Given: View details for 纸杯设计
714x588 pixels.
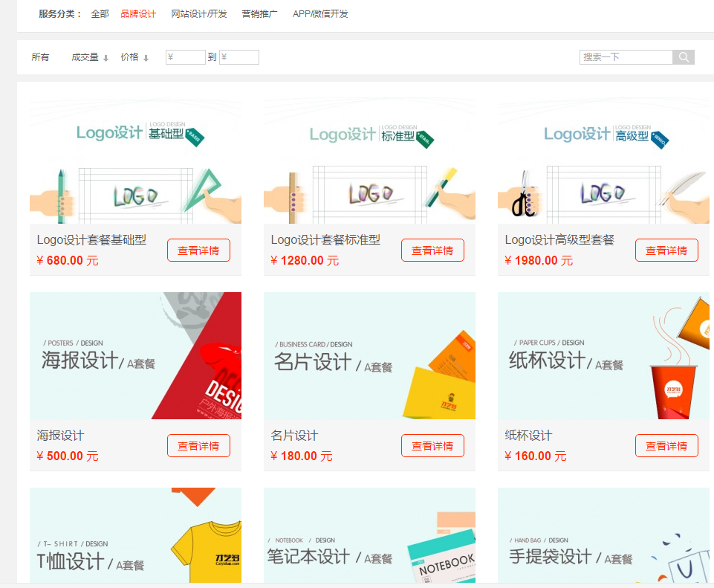Looking at the screenshot, I should (666, 445).
